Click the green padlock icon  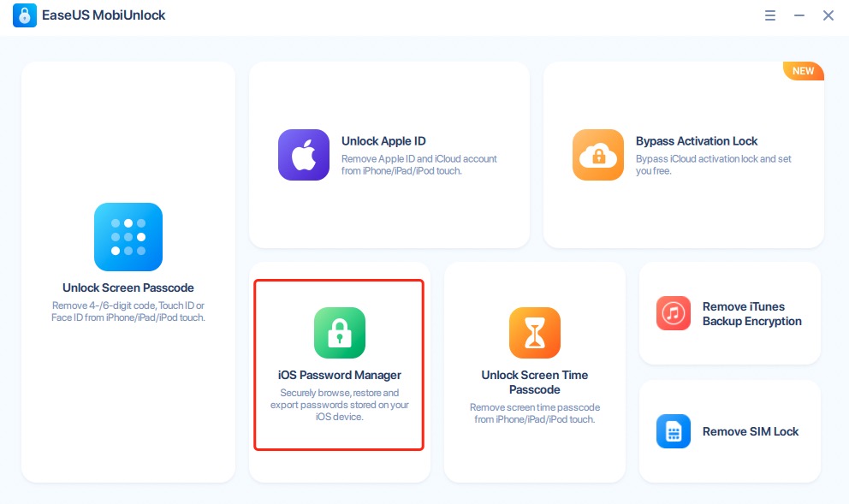click(x=340, y=332)
